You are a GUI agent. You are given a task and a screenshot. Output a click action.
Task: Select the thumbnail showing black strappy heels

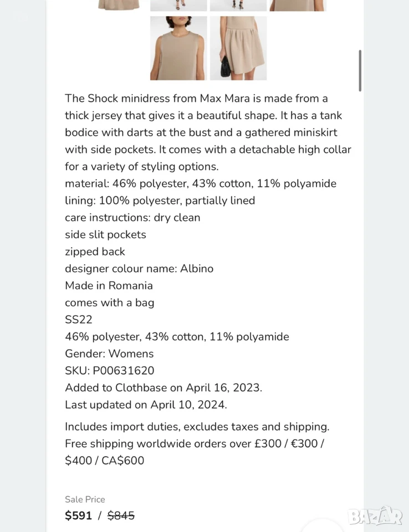[x=238, y=5]
